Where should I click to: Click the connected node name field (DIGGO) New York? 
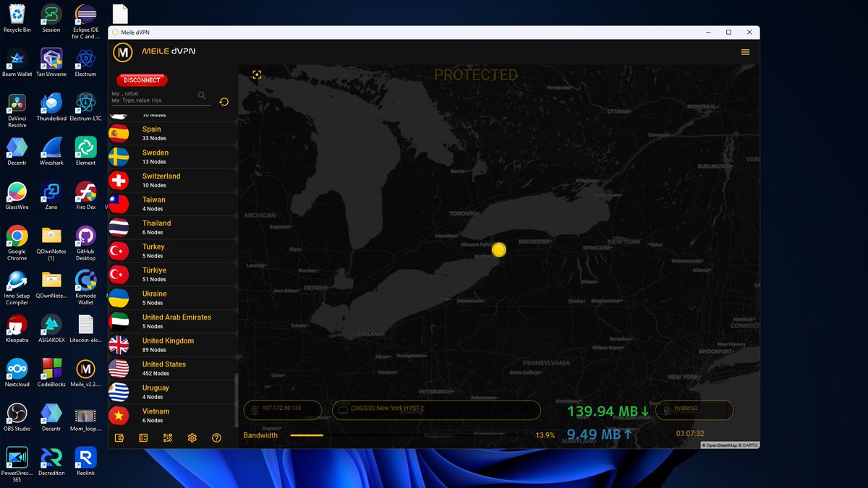[x=436, y=410]
